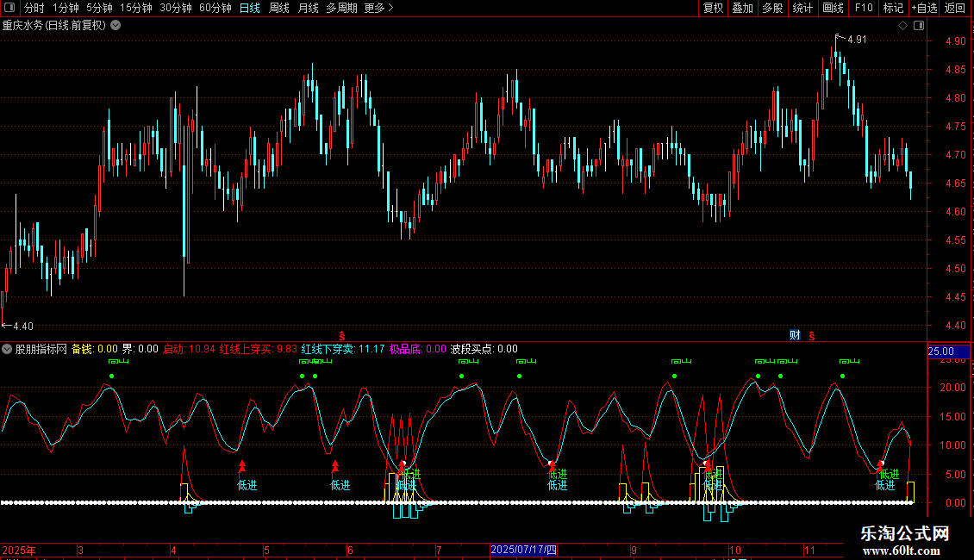974x560 pixels.
Task: Click the 2025年 label on date axis
Action: tap(19, 550)
